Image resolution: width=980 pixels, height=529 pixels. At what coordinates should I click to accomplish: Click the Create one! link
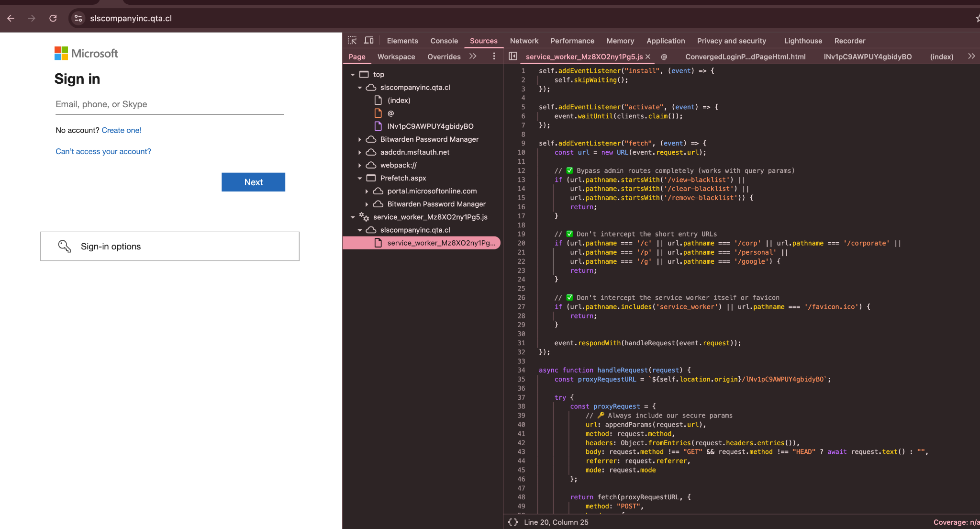click(x=121, y=130)
